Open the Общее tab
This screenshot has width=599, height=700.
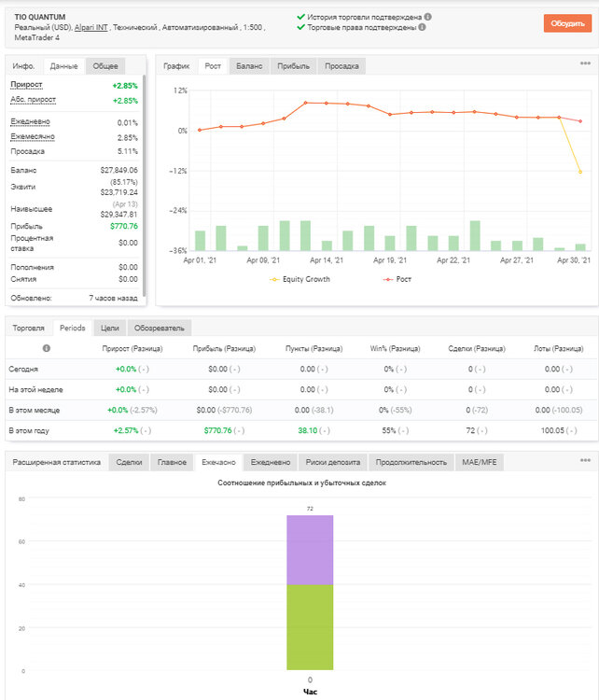(x=105, y=66)
